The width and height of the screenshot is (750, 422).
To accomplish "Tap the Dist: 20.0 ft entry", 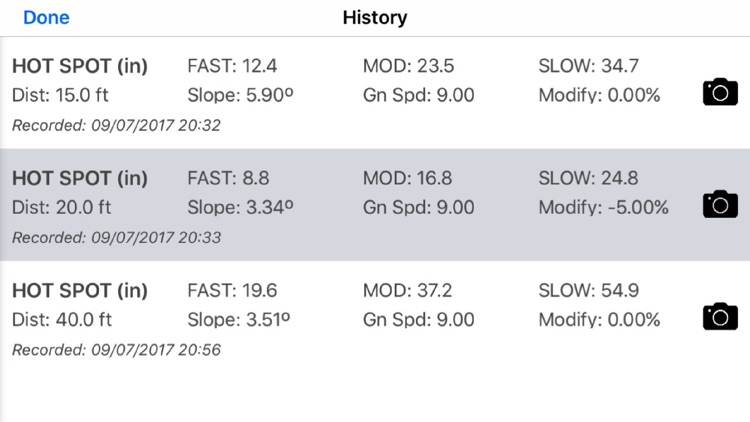I will pos(61,208).
